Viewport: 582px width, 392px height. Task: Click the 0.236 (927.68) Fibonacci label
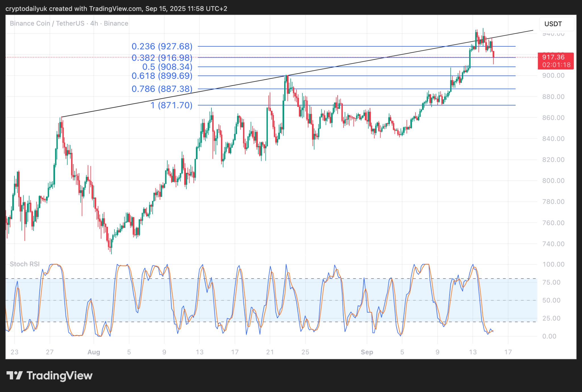162,46
